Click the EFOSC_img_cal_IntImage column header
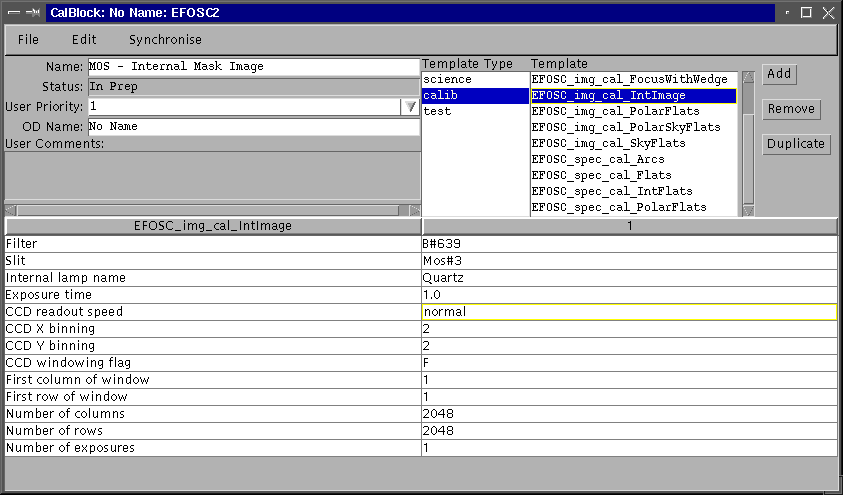Screen dimensions: 843x495 213,226
